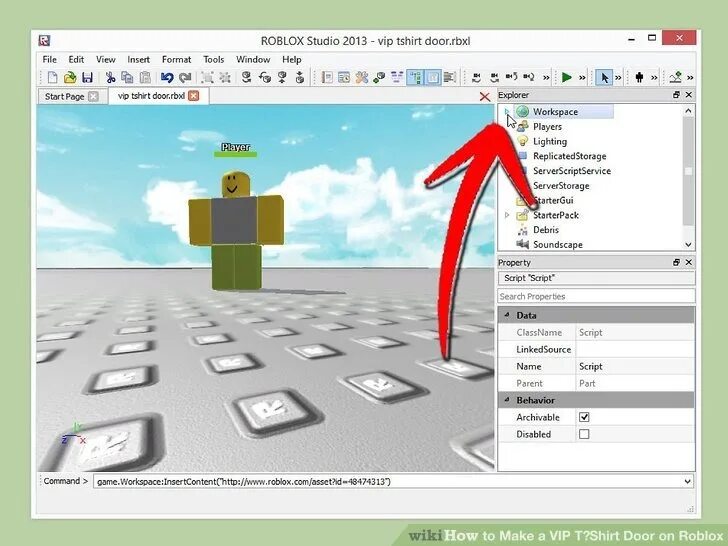Select Lighting in the Explorer
Image resolution: width=728 pixels, height=546 pixels.
point(550,141)
